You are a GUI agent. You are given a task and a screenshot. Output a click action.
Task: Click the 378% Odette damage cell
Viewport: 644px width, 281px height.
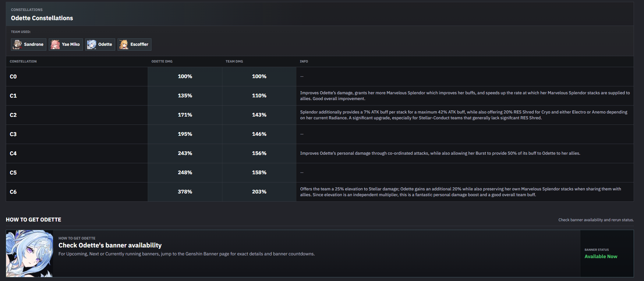pos(185,192)
